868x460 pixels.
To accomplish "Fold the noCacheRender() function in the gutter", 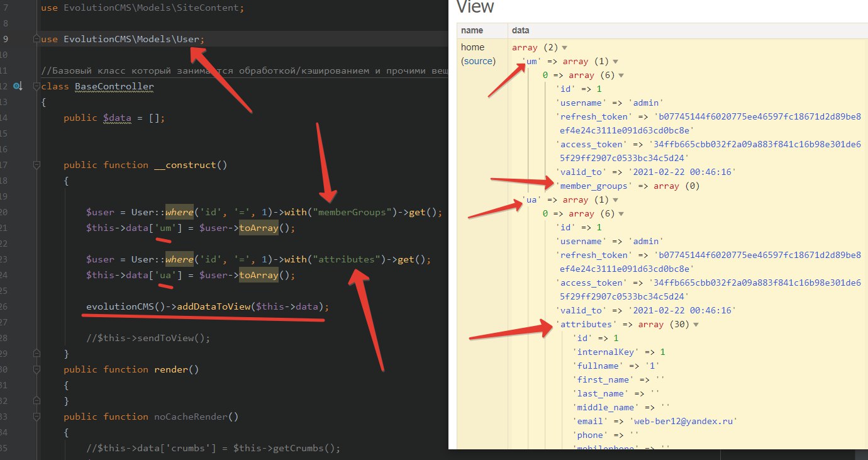I will 36,417.
